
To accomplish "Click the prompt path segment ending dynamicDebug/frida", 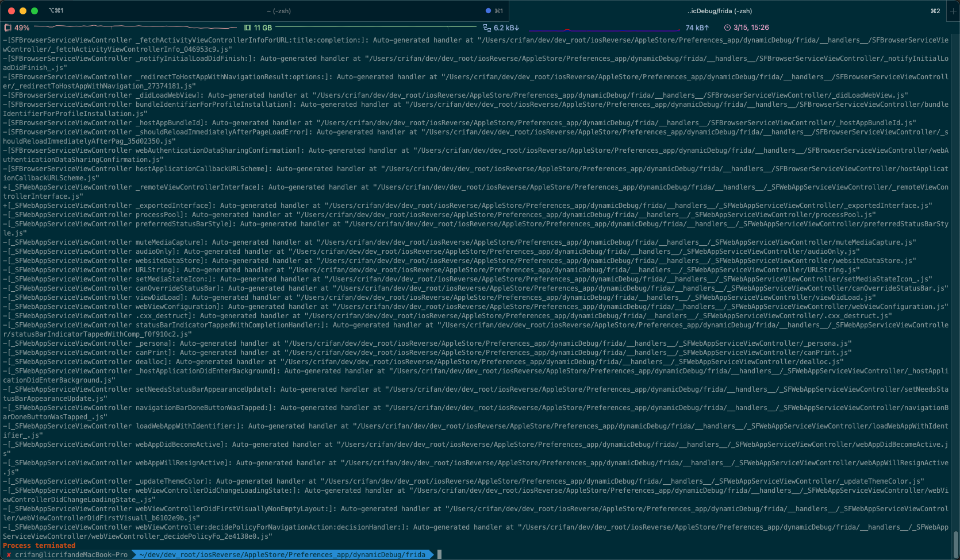I will (282, 555).
